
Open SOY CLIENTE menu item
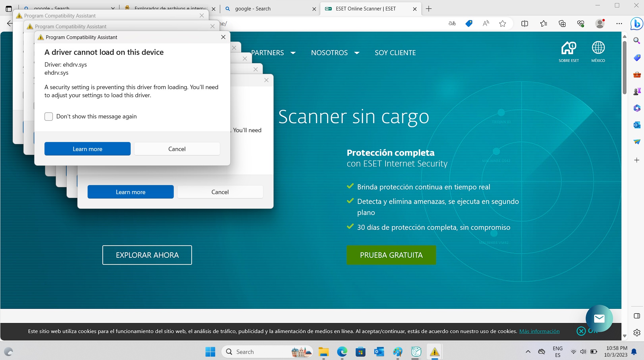pyautogui.click(x=395, y=53)
